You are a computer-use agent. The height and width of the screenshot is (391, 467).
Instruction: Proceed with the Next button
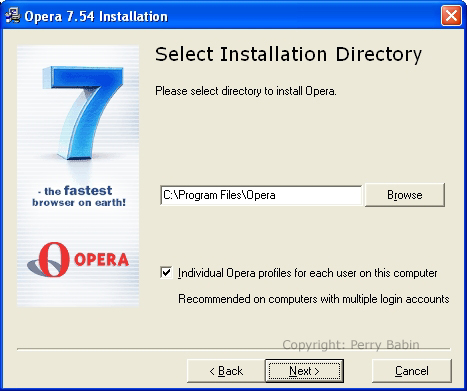tap(304, 371)
